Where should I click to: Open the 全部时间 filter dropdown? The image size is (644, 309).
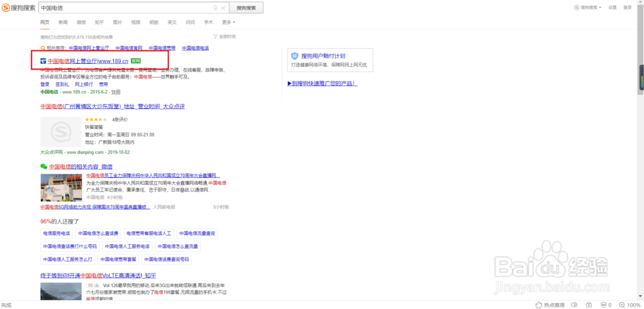coord(225,37)
